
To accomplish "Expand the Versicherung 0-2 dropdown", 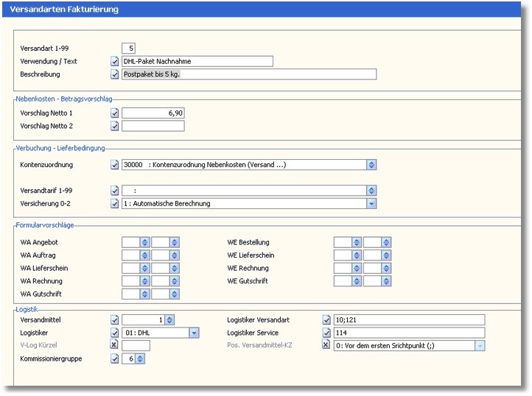I will 371,204.
